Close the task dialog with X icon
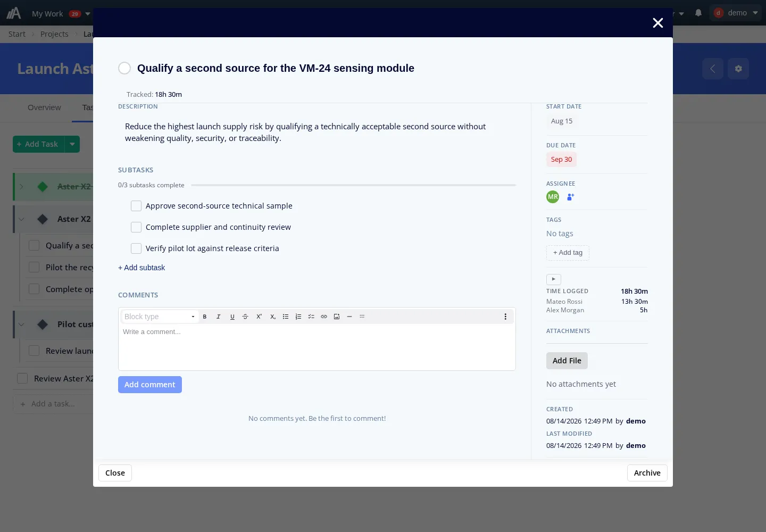 (x=658, y=23)
